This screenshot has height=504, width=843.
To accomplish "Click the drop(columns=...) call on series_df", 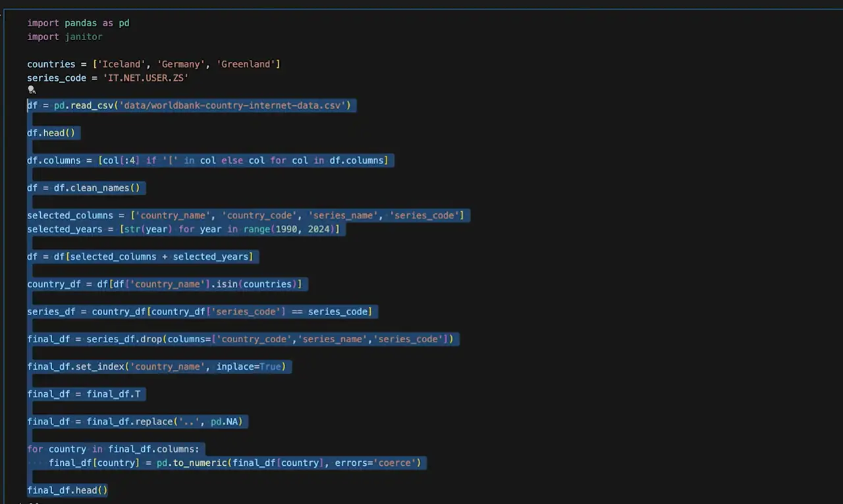I will pos(244,339).
